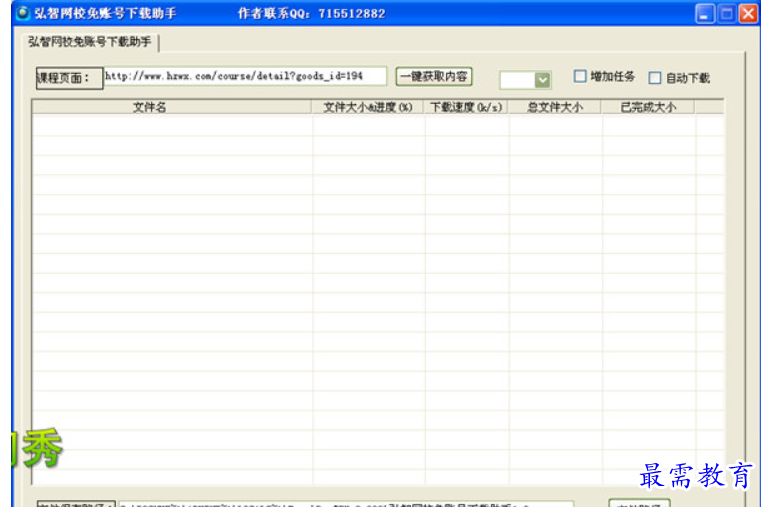Click the 已完成大小 column header
The image size is (761, 507).
click(x=648, y=107)
